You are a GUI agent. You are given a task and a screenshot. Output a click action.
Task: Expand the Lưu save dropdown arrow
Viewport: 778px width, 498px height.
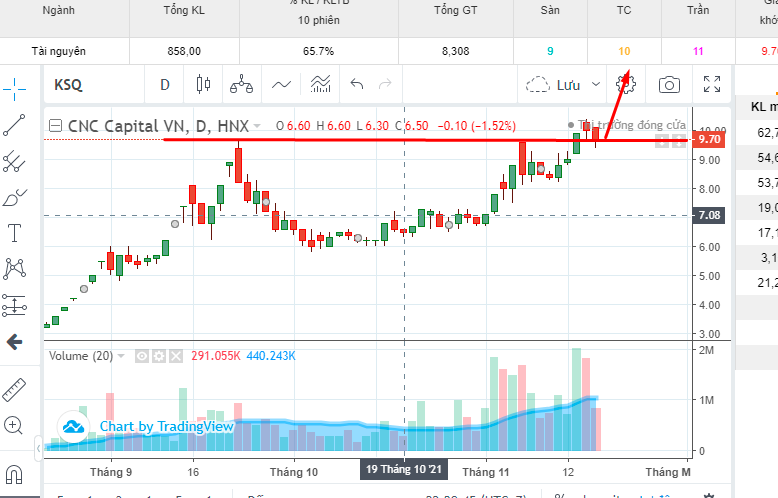[596, 84]
